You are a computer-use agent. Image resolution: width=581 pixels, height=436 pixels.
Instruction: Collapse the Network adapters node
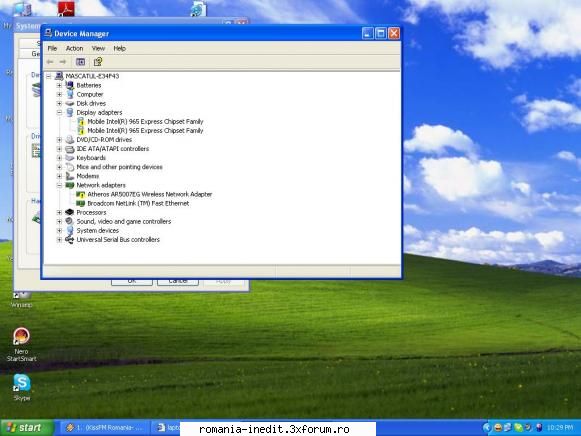click(59, 185)
